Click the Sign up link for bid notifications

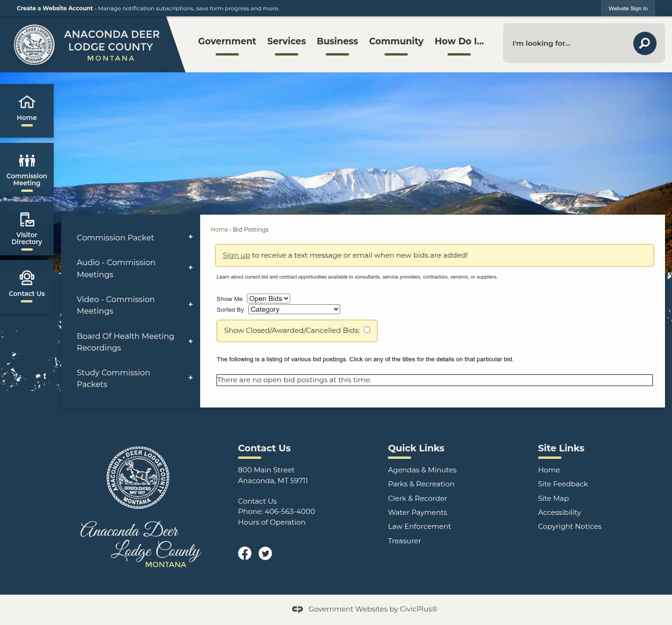click(x=236, y=255)
